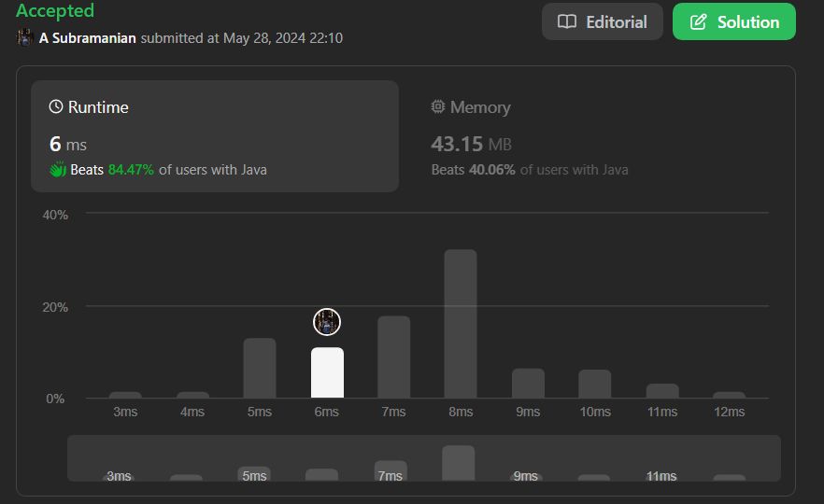Select the highlighted white 6ms bar
The height and width of the screenshot is (504, 824).
point(327,372)
